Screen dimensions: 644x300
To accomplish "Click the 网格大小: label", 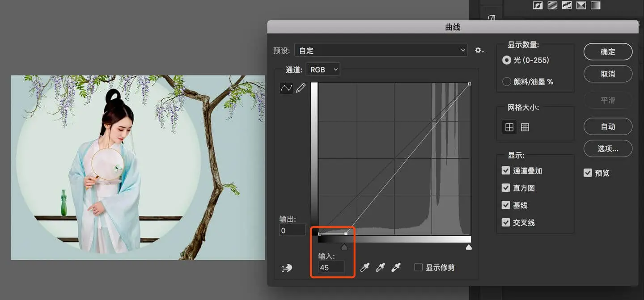I will coord(523,107).
